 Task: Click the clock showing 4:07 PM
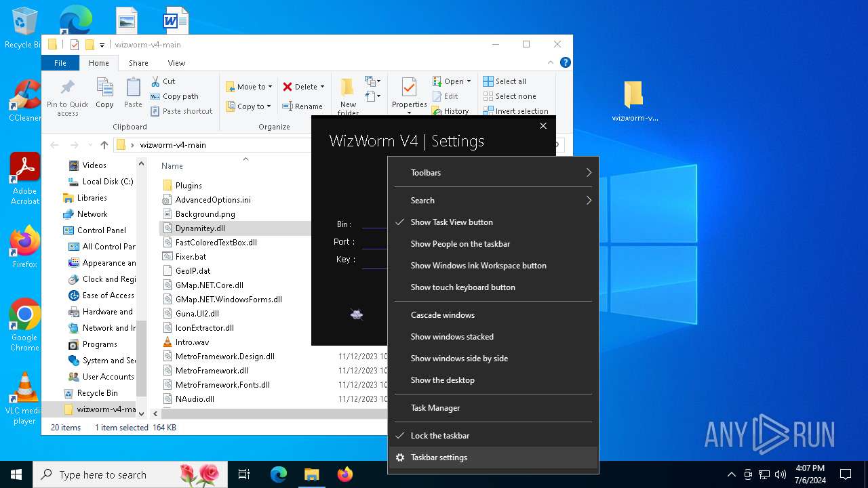pos(810,474)
